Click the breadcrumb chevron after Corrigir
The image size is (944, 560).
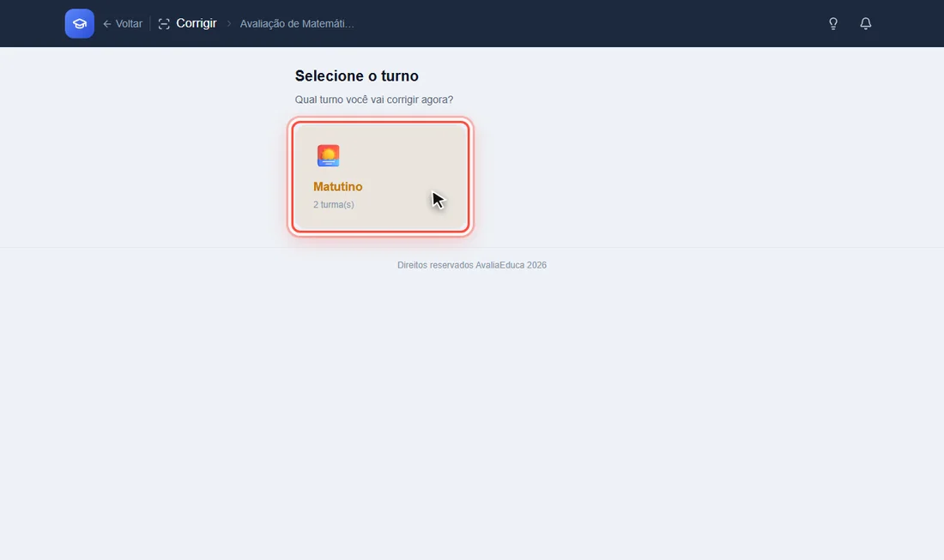coord(229,24)
